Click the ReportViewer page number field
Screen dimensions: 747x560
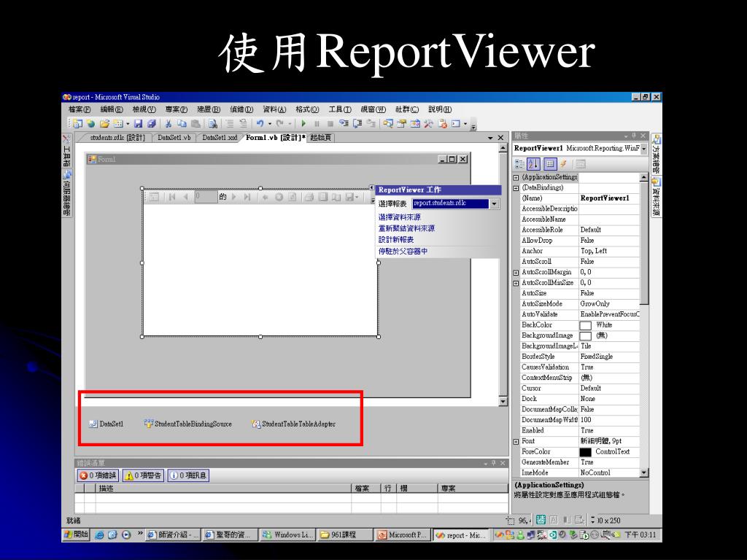(206, 197)
